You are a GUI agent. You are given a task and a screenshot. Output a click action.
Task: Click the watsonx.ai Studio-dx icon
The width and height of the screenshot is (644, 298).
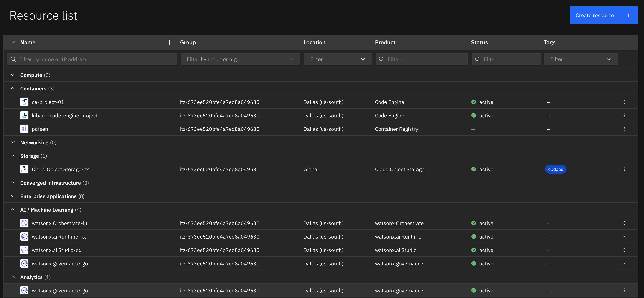tap(24, 250)
